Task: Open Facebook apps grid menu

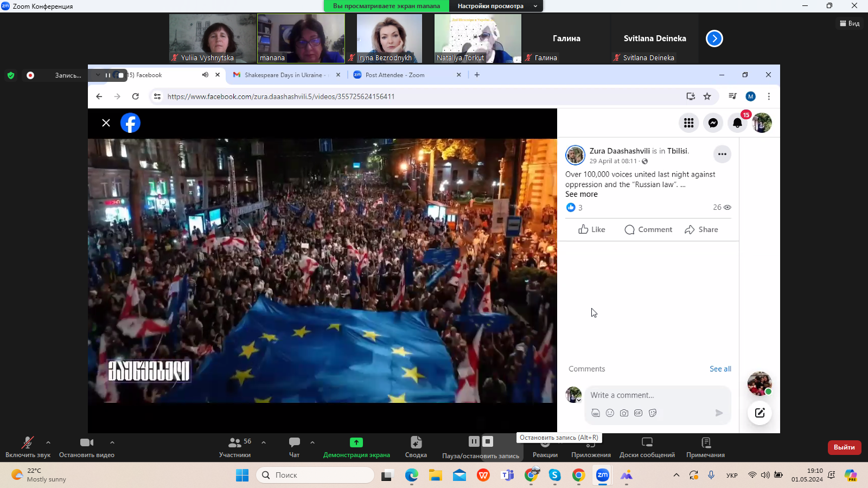Action: pos(688,123)
